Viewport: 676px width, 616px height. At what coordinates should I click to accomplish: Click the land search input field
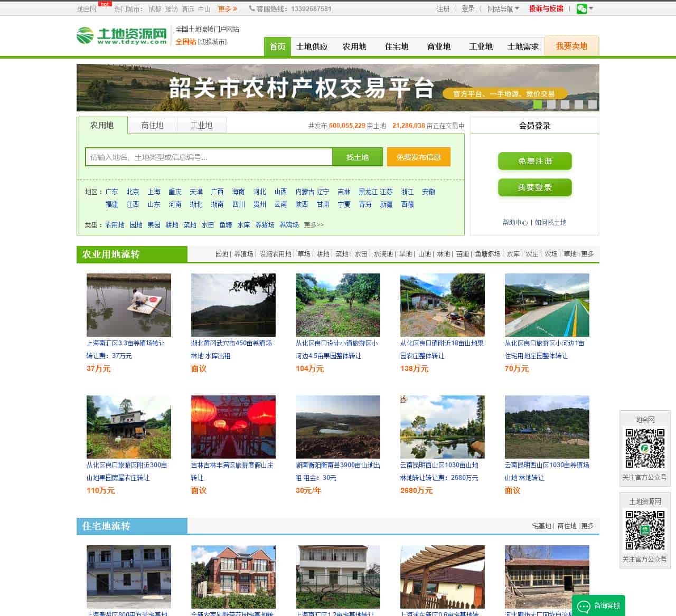(x=209, y=157)
